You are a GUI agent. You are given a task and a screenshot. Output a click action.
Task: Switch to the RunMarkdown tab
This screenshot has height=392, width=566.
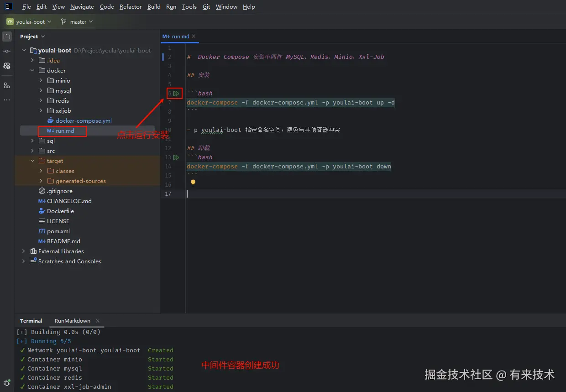click(73, 321)
